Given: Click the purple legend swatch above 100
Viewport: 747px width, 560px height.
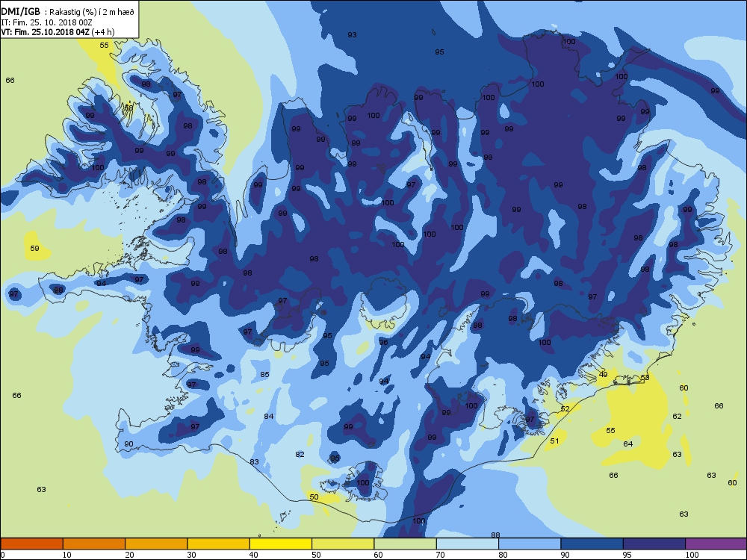Looking at the screenshot, I should point(716,544).
